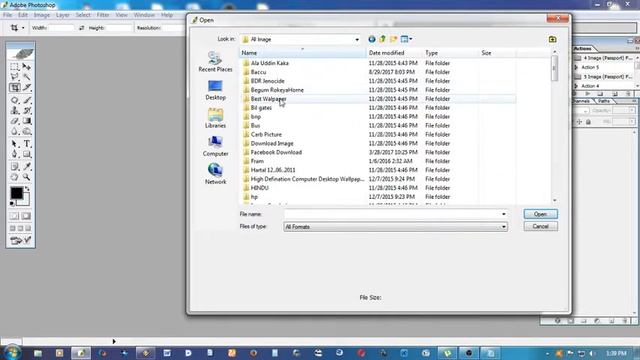
Task: Switch to Quick Mask mode
Action: click(x=27, y=216)
